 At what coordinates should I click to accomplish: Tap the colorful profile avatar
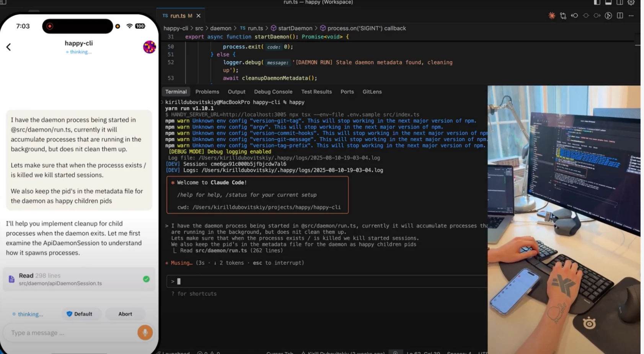click(149, 47)
